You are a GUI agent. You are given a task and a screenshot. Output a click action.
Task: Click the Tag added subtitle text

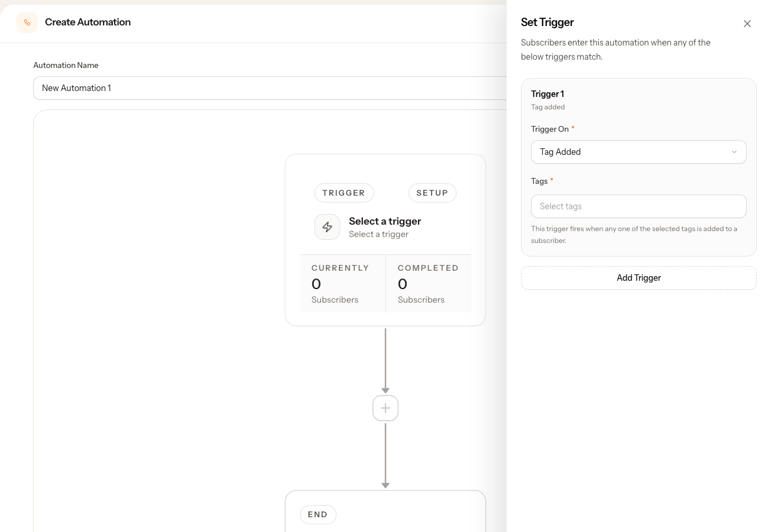[548, 107]
